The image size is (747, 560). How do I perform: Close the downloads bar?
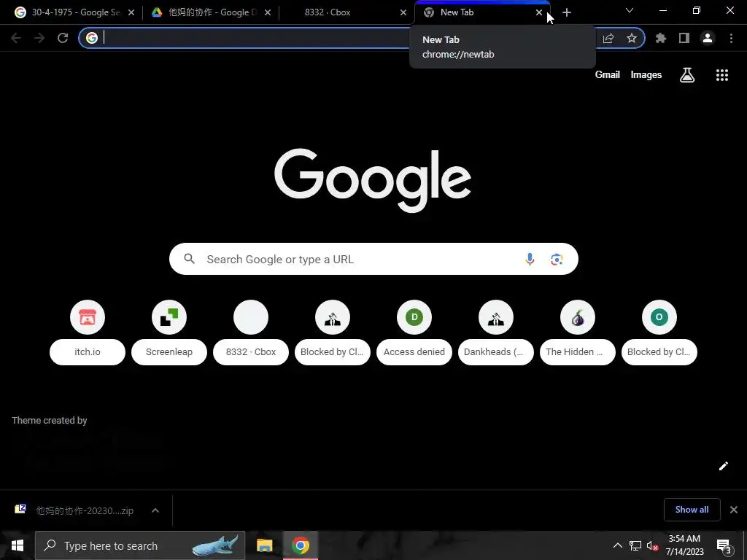(734, 510)
